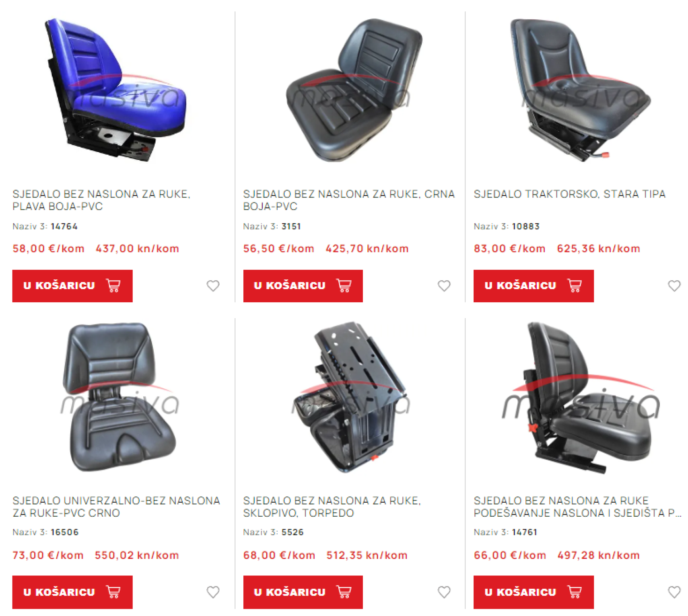
Task: Add the old-type tractor seat to cart
Action: coord(534,286)
